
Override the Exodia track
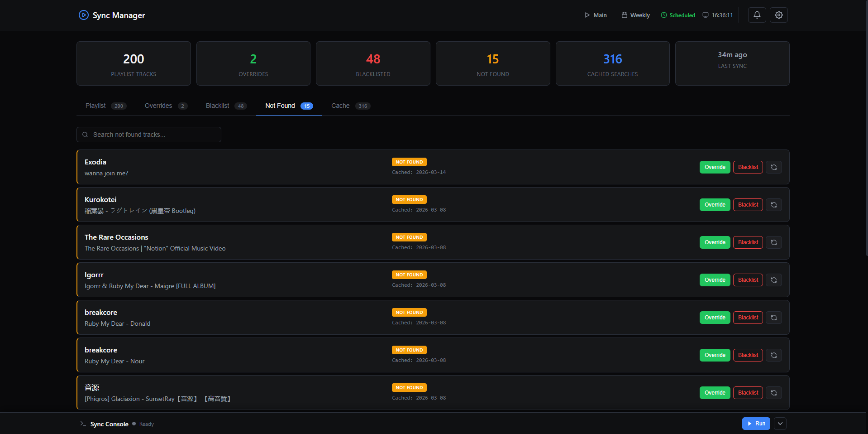tap(715, 167)
